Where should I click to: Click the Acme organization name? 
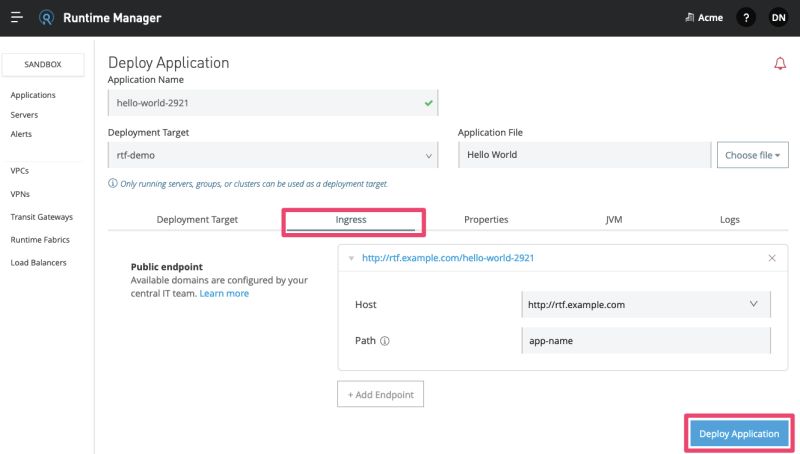click(710, 18)
